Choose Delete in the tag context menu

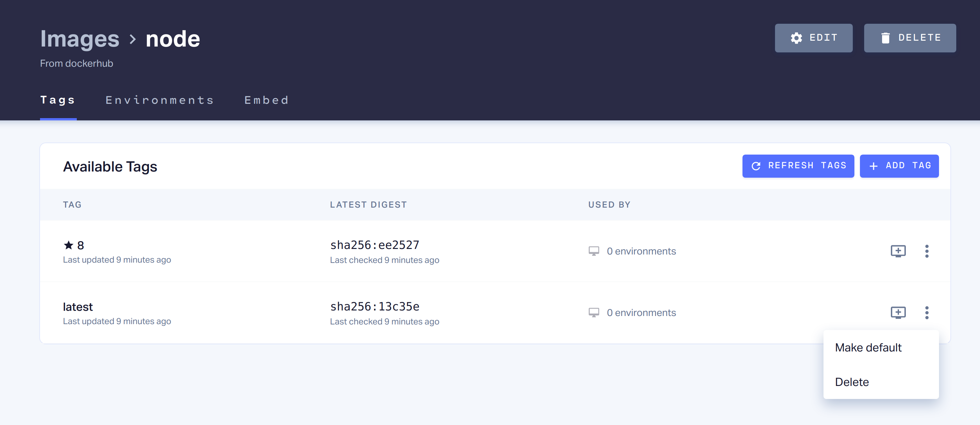point(851,382)
